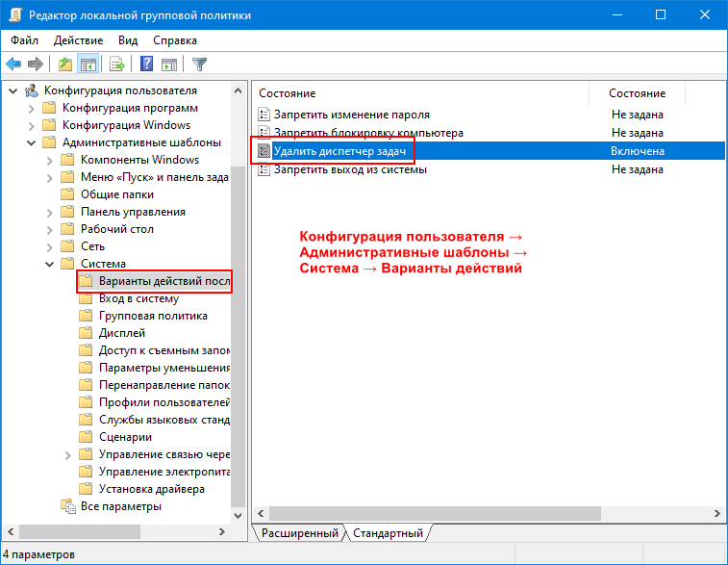Click the tree pane scroll left arrow
The width and height of the screenshot is (728, 565).
[12, 531]
